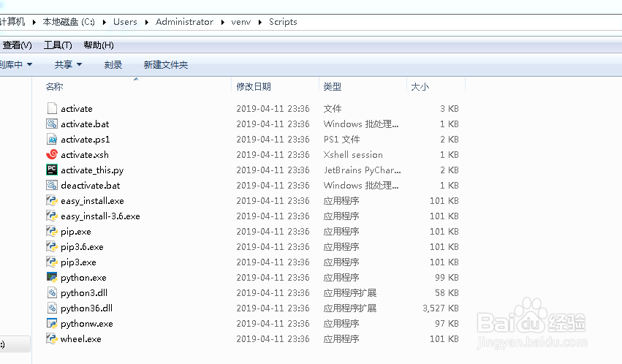Select the wheel.exe Python icon
Image resolution: width=622 pixels, height=364 pixels.
pyautogui.click(x=52, y=338)
